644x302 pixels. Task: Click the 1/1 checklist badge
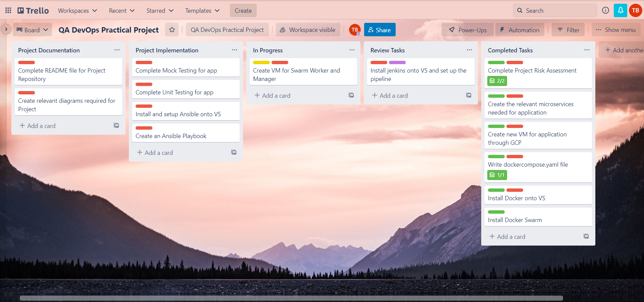(497, 175)
